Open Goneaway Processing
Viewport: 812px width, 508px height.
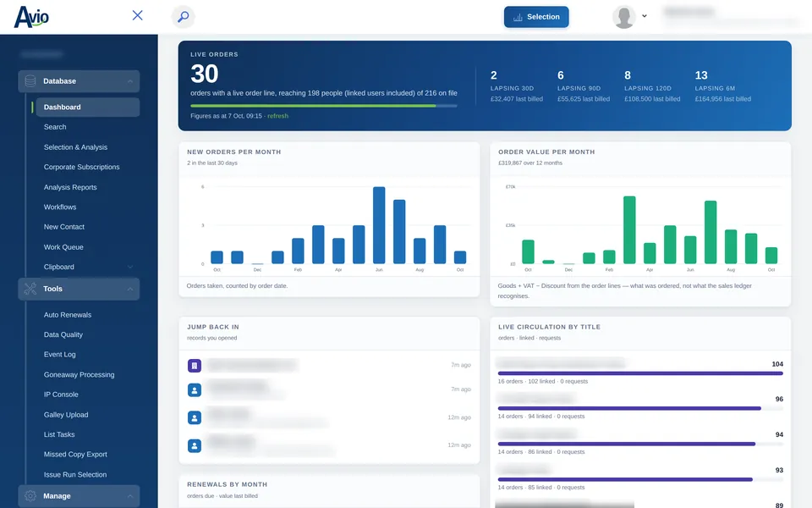(79, 375)
